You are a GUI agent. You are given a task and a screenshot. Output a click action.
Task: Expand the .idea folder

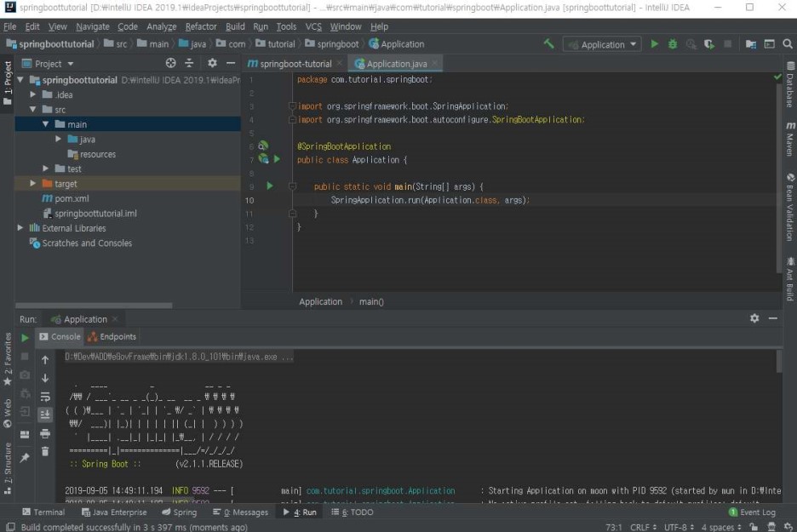(33, 94)
